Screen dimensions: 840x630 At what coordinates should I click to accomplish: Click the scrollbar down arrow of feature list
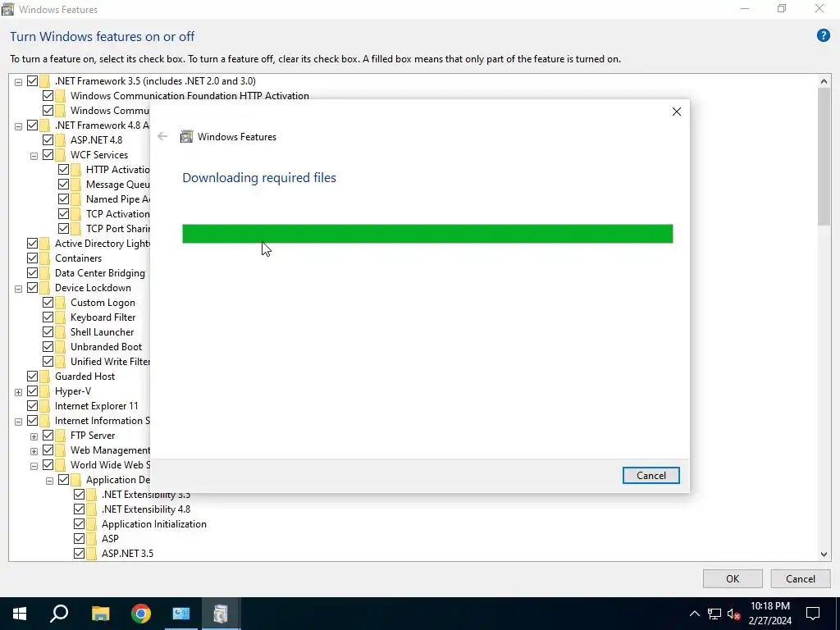(x=824, y=555)
